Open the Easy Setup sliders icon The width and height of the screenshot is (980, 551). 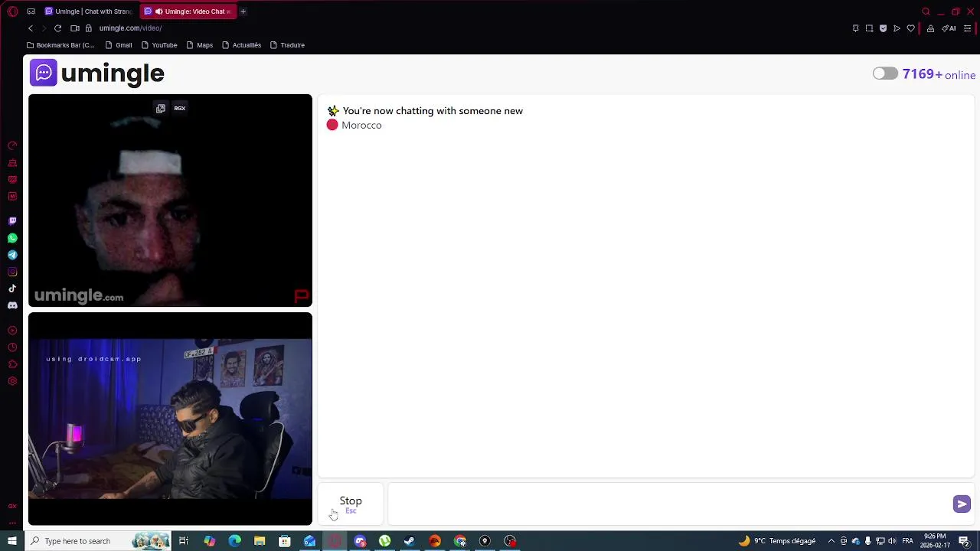(x=967, y=28)
